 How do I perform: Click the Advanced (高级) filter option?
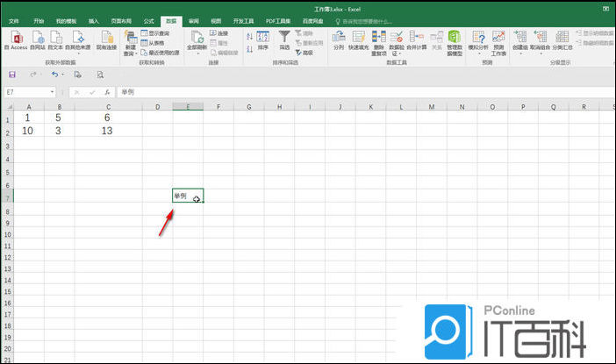[x=304, y=53]
